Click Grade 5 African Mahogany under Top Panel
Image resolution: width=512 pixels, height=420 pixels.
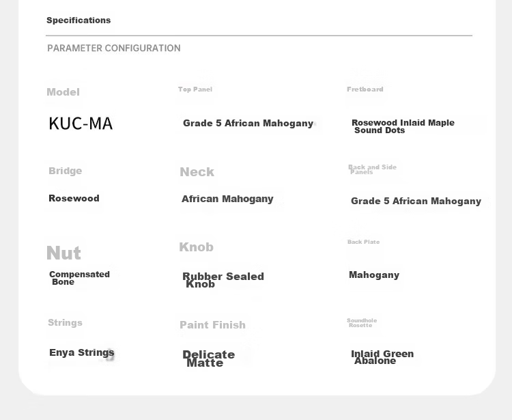[x=248, y=124]
